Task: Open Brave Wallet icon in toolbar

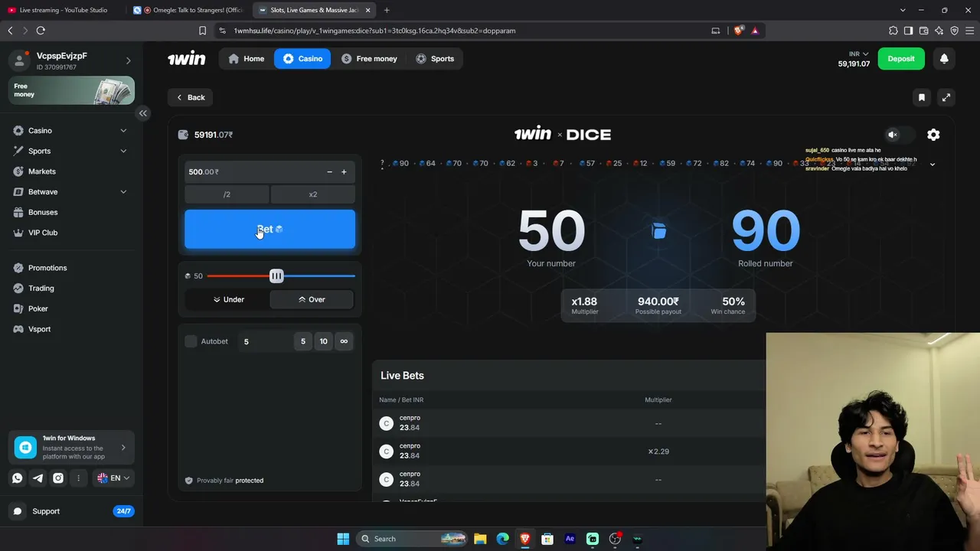Action: [924, 31]
